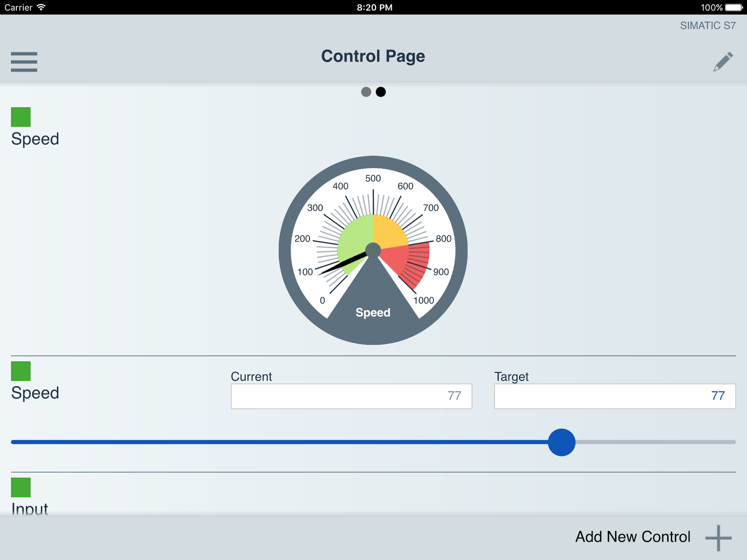Click the Target value input field
747x560 pixels.
(x=615, y=396)
